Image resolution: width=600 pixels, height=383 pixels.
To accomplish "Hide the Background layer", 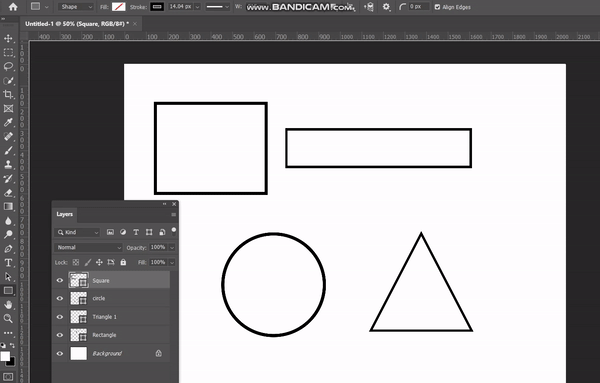I will coord(60,354).
